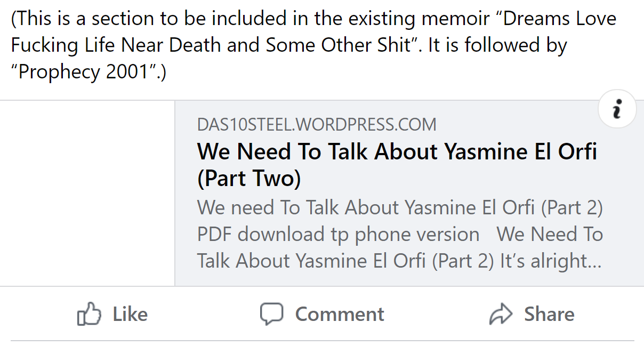Open headline 'We Need To Talk About Yasmine El Orfi'
The width and height of the screenshot is (644, 346).
397,152
